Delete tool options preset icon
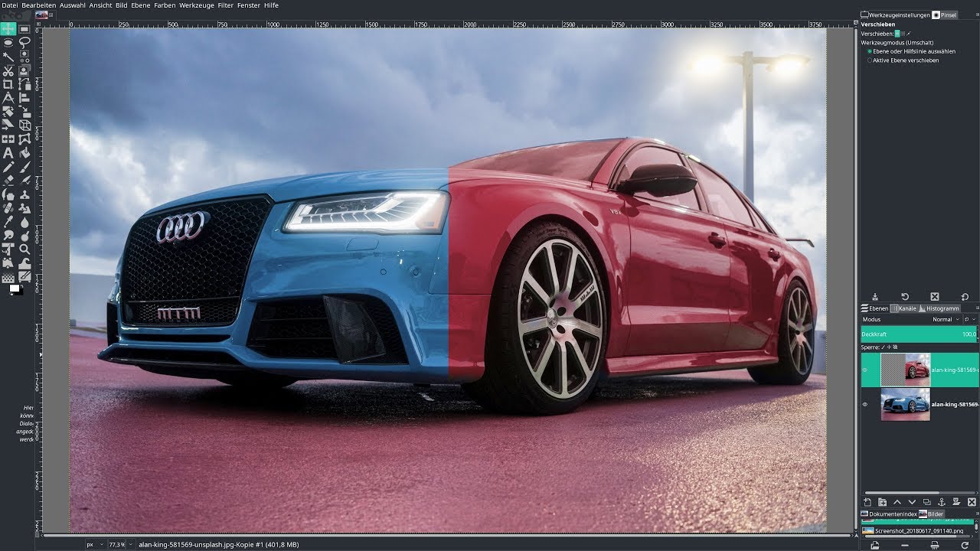Viewport: 980px width, 551px height. (x=935, y=297)
